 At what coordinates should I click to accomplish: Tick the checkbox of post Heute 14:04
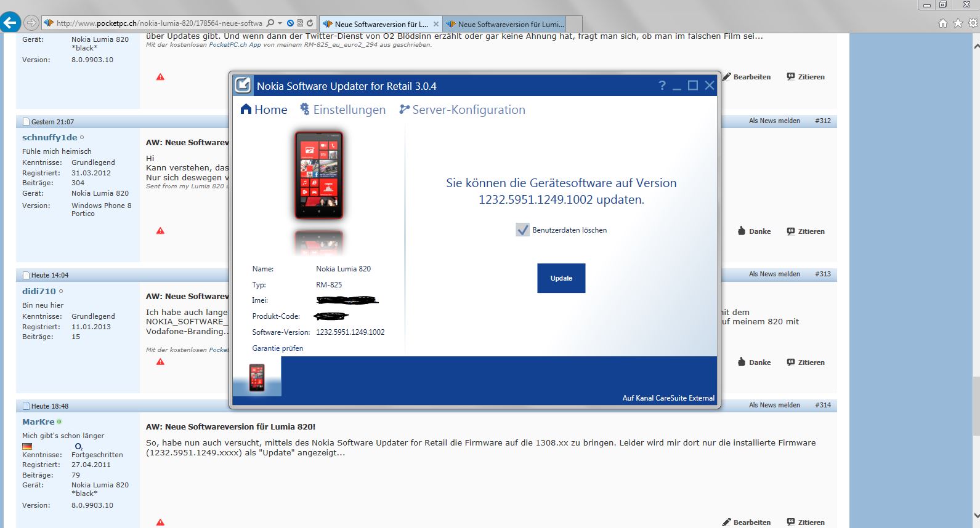pos(26,275)
